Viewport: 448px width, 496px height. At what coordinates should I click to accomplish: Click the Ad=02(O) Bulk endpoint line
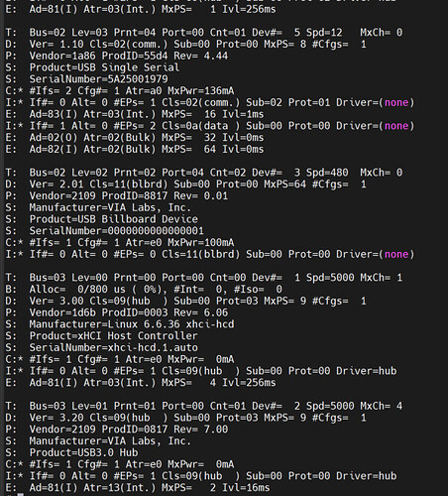coord(135,137)
